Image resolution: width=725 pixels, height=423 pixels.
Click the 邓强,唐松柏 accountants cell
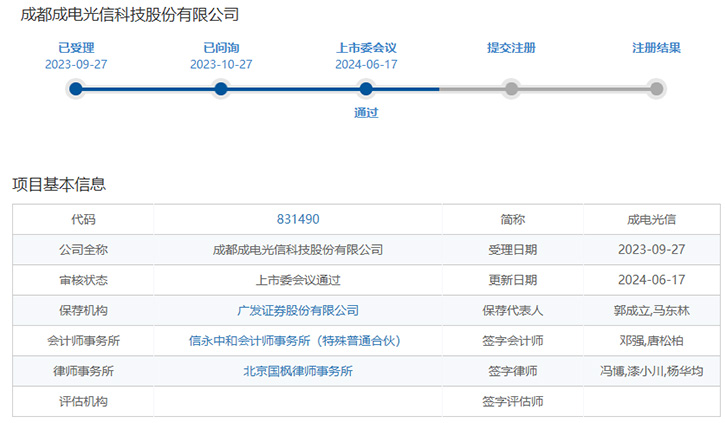pos(651,341)
